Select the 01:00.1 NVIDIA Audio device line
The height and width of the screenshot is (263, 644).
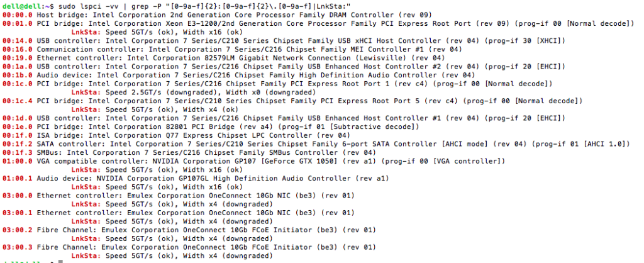[x=195, y=178]
